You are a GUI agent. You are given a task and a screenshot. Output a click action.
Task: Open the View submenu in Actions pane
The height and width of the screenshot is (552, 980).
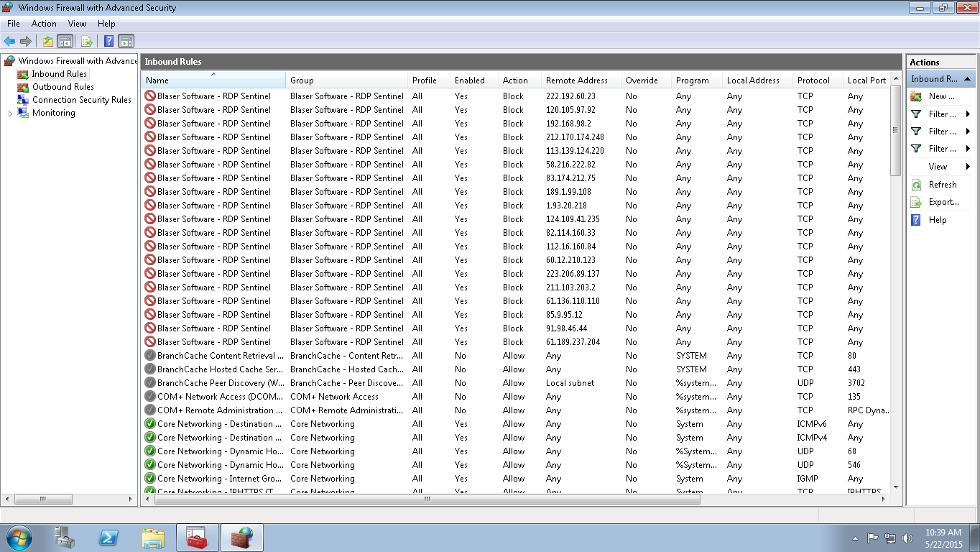pos(941,167)
